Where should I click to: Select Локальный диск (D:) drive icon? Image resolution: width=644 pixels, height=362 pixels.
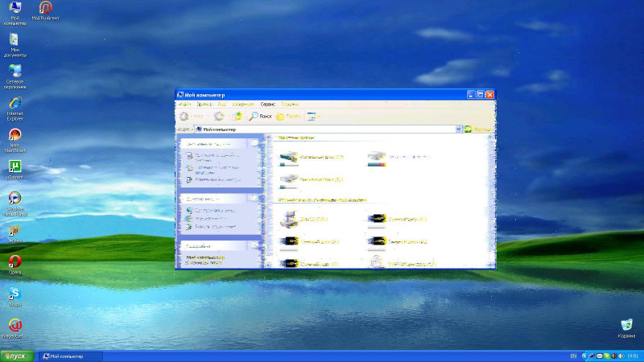point(377,157)
